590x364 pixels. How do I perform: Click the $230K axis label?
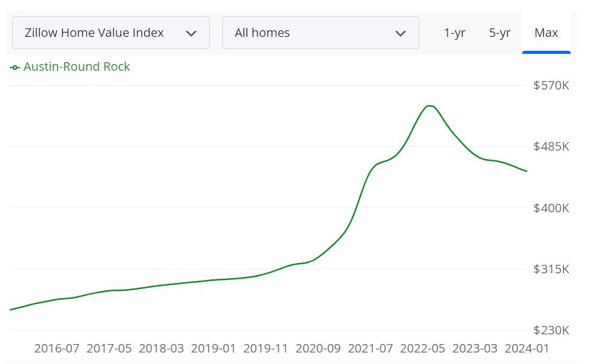click(x=551, y=330)
